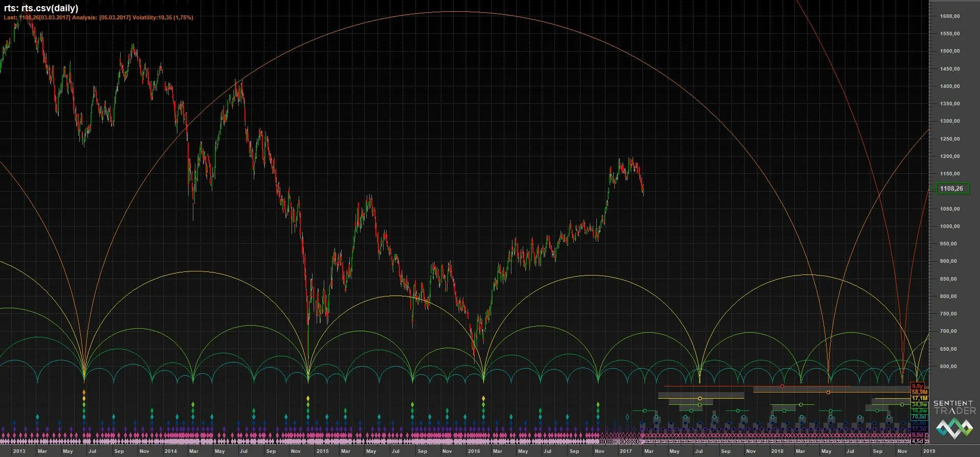This screenshot has width=980, height=457.
Task: Click the 2017 year label on time axis
Action: [x=626, y=451]
